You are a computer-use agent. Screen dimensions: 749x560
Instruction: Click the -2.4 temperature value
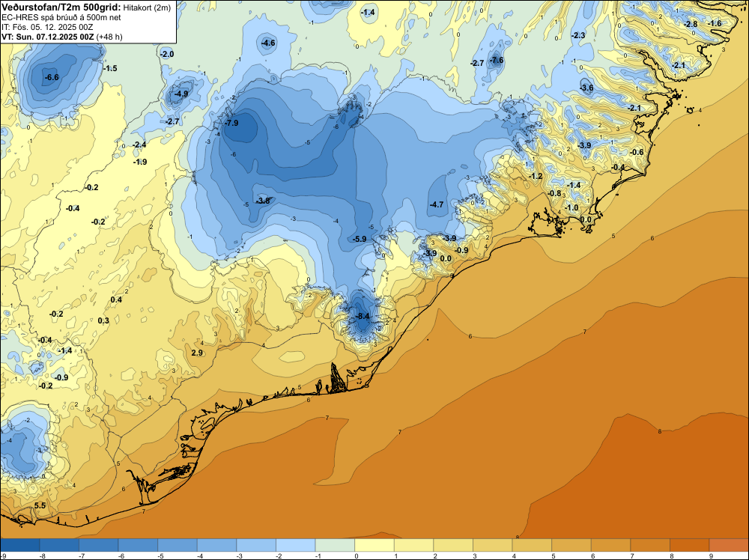[139, 144]
